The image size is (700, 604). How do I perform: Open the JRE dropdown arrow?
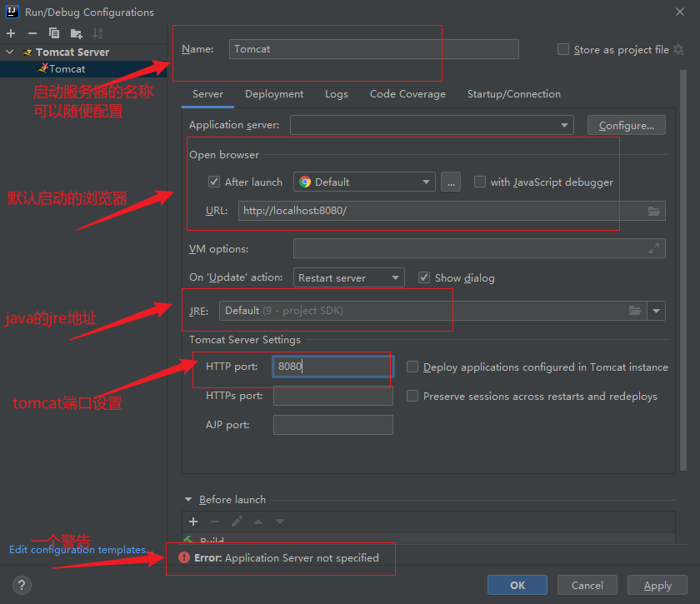pyautogui.click(x=657, y=311)
